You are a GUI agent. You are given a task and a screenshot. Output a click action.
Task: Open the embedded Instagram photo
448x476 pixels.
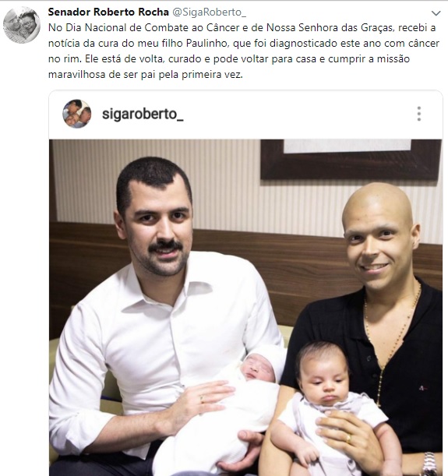click(x=245, y=308)
